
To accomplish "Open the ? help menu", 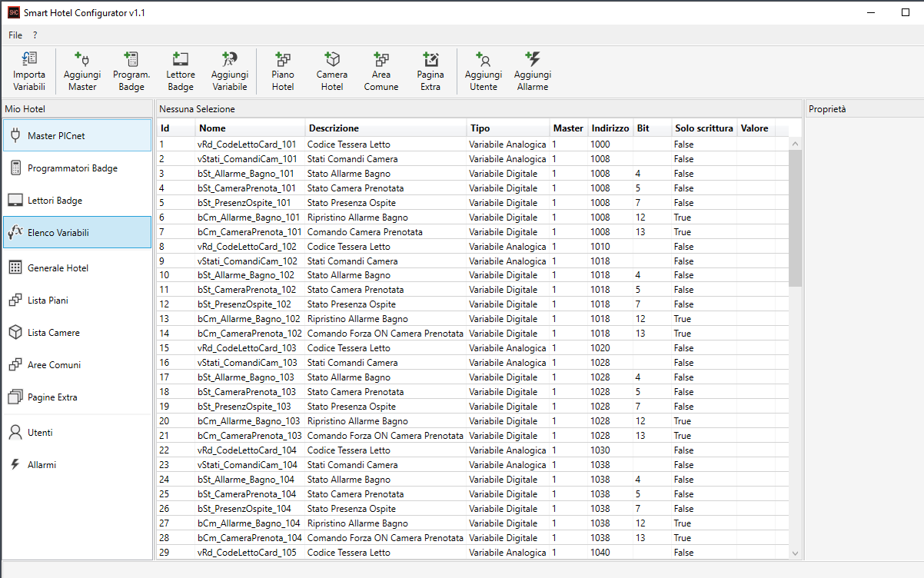I will tap(35, 35).
